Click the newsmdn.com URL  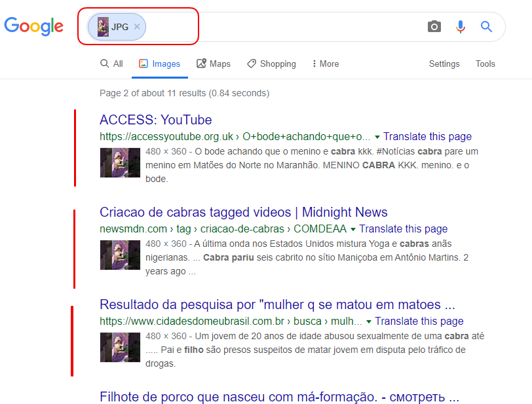(x=223, y=229)
